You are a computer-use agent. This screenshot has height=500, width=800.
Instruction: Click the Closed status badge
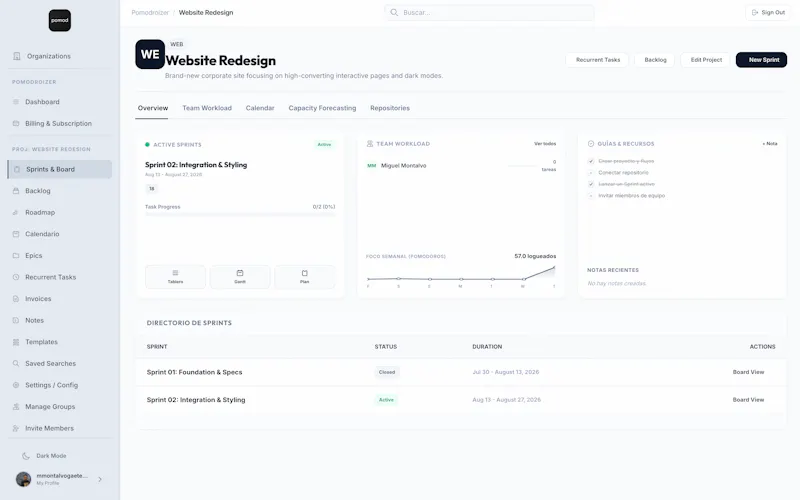387,372
